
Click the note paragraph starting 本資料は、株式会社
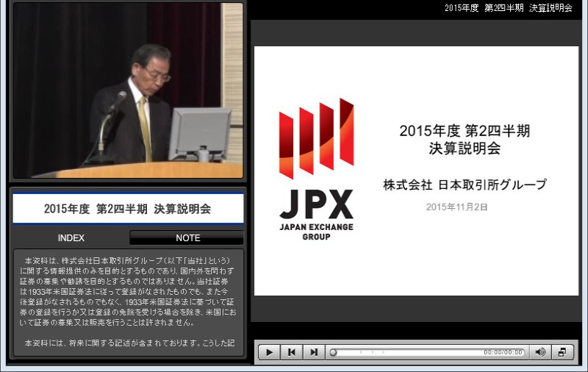pyautogui.click(x=128, y=291)
